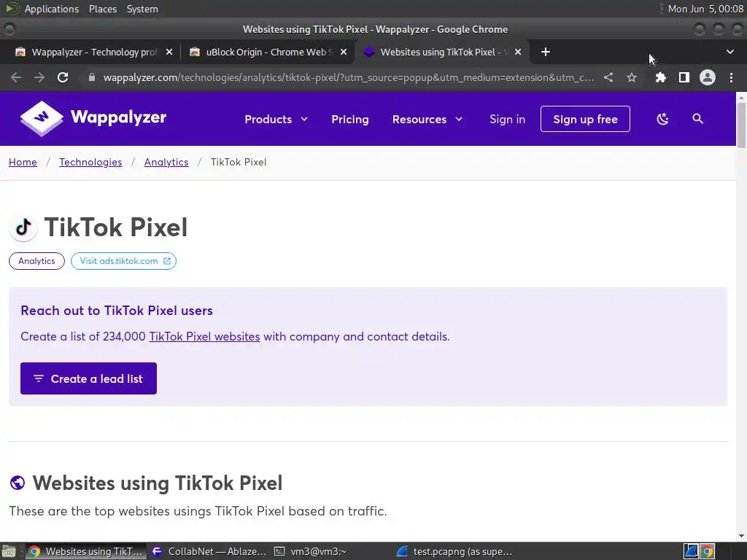Image resolution: width=747 pixels, height=560 pixels.
Task: Click the Analytics category tag
Action: tap(36, 261)
